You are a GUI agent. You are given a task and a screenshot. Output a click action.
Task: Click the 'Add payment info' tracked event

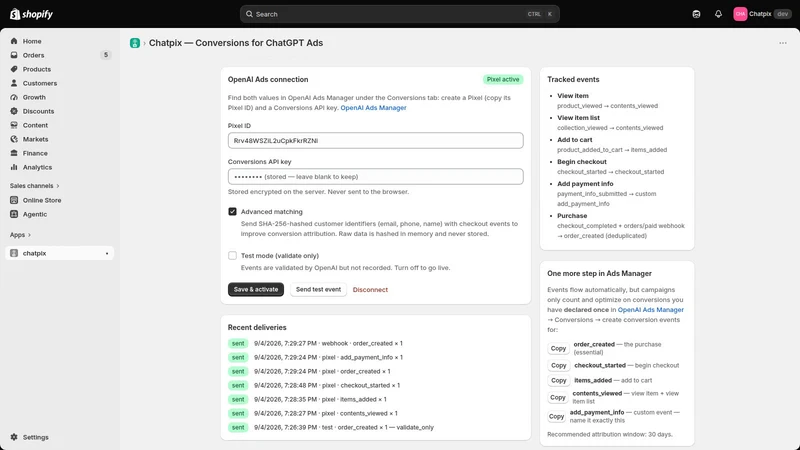tap(585, 184)
